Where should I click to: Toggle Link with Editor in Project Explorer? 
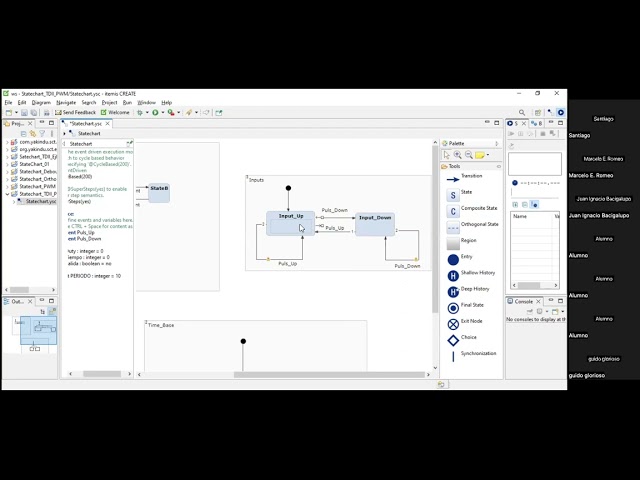(x=33, y=134)
